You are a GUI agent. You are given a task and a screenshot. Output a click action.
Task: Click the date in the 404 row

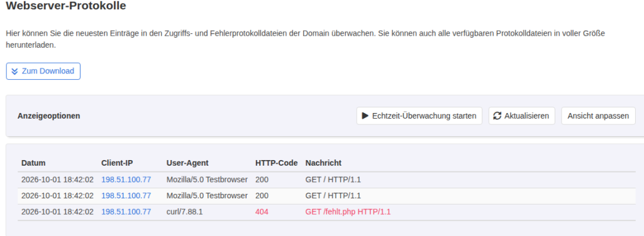pos(57,212)
